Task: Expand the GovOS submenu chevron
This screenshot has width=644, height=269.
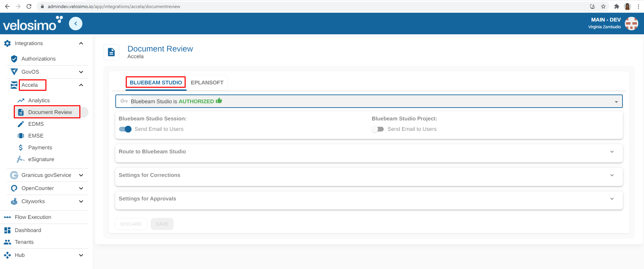Action: pos(81,72)
